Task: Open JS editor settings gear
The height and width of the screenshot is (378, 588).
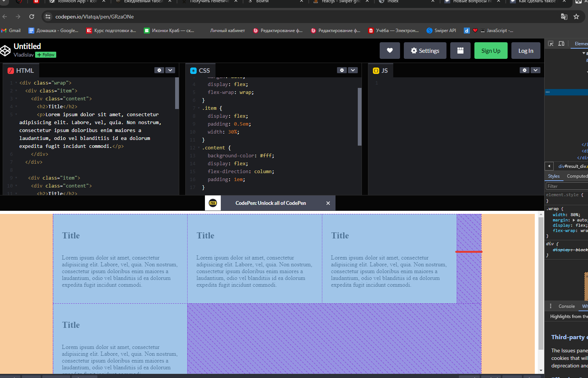Action: (x=525, y=70)
